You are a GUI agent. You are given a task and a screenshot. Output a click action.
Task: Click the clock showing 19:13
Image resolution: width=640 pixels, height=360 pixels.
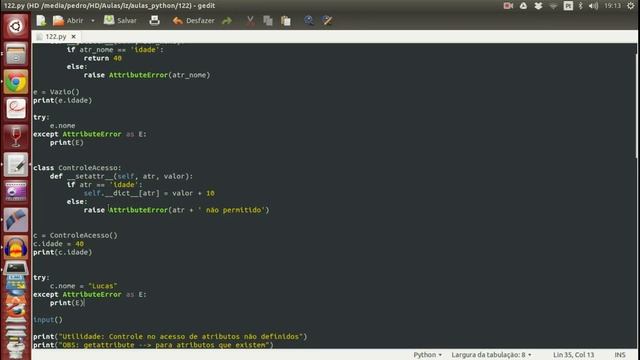tap(612, 6)
